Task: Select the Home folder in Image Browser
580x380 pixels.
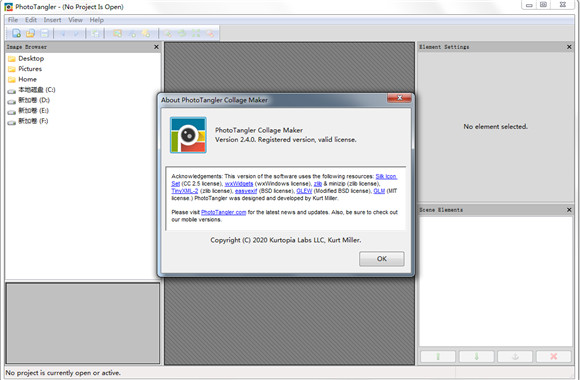Action: point(22,79)
